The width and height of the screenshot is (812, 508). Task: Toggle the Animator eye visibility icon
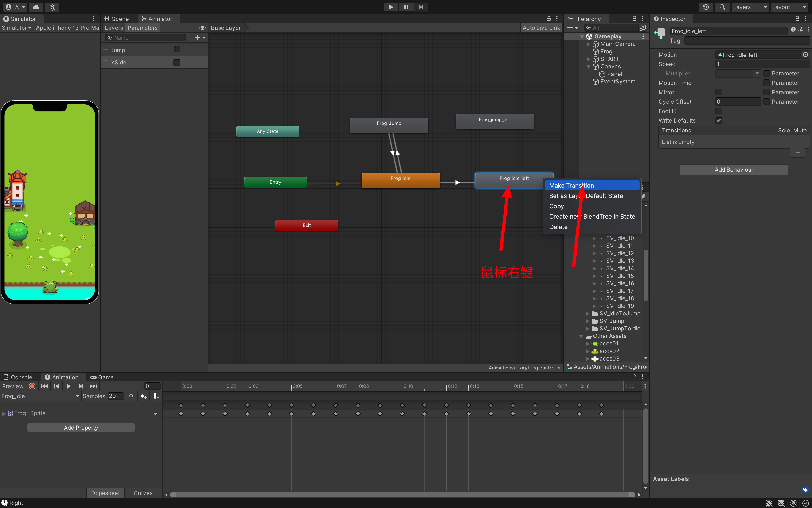coord(202,28)
